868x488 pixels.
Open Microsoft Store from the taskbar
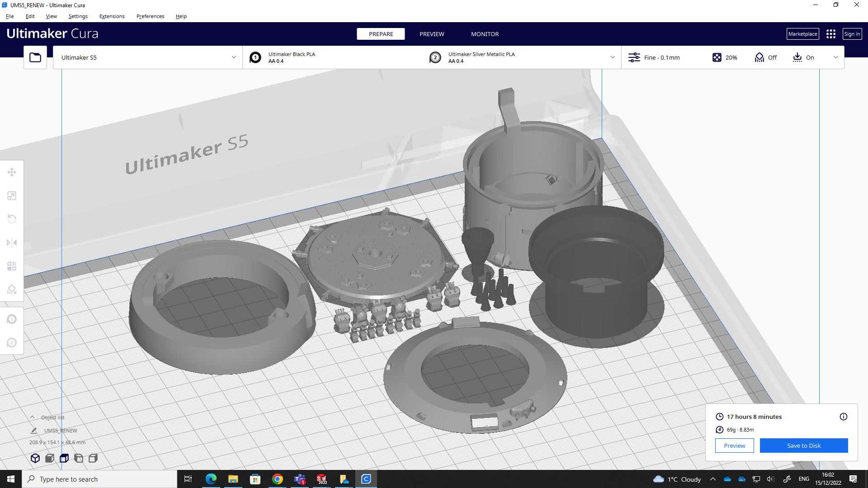coord(255,479)
